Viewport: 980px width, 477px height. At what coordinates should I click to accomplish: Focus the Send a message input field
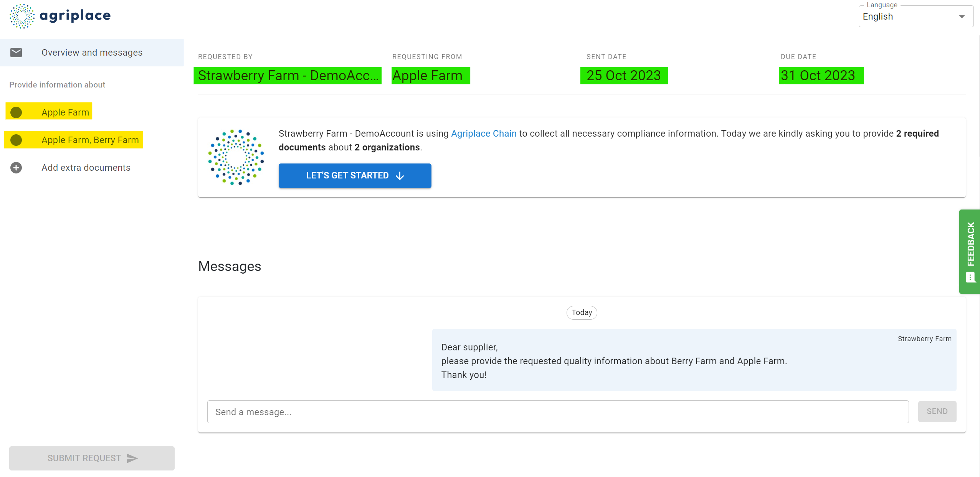(x=558, y=412)
